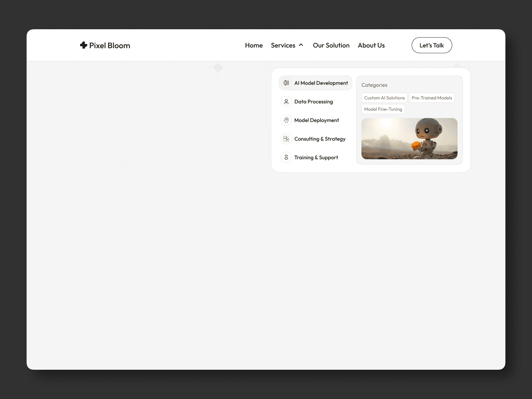Click the Pixel Bloom plus logo icon

pyautogui.click(x=83, y=45)
